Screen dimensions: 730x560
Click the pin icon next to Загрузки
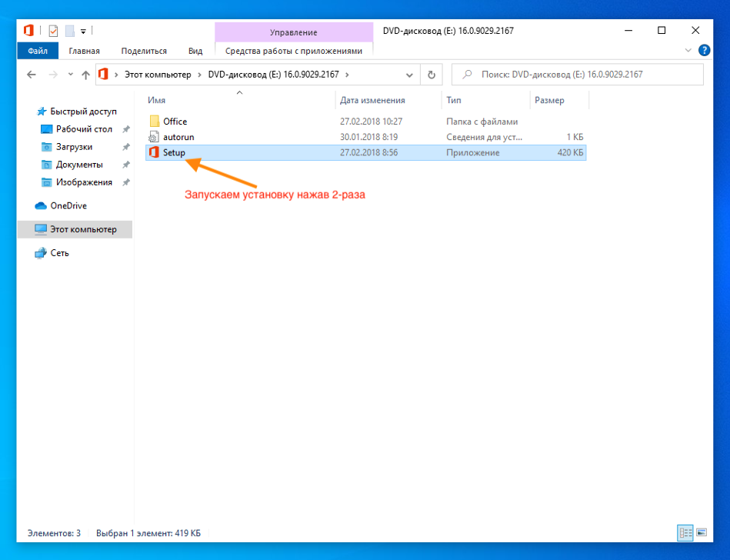tap(125, 147)
